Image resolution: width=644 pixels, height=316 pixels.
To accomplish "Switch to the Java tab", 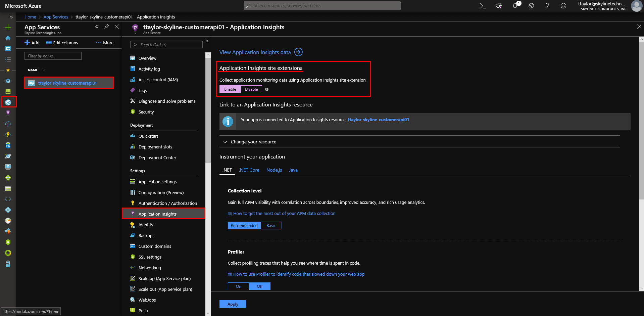I will [x=293, y=170].
